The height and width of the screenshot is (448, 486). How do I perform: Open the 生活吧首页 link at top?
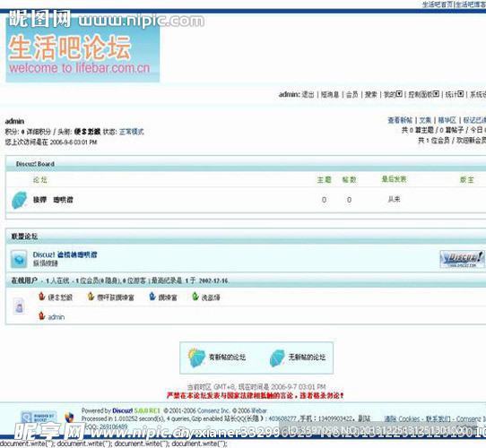[x=438, y=4]
